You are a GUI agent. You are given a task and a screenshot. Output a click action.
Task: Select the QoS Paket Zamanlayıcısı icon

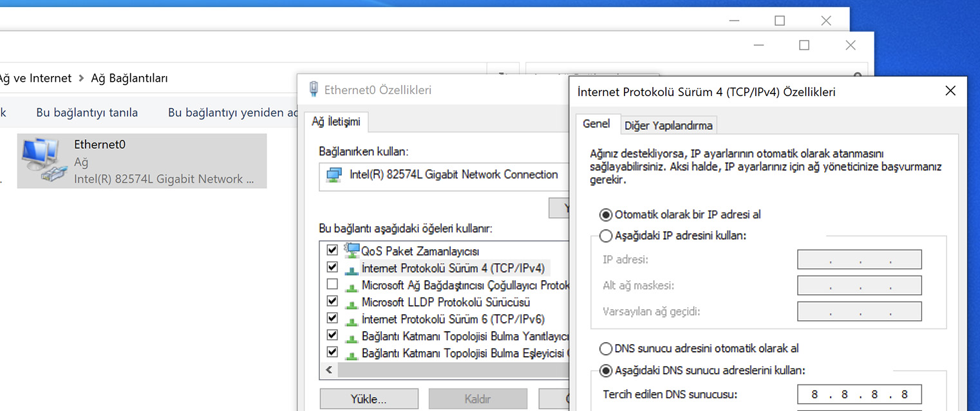[352, 250]
